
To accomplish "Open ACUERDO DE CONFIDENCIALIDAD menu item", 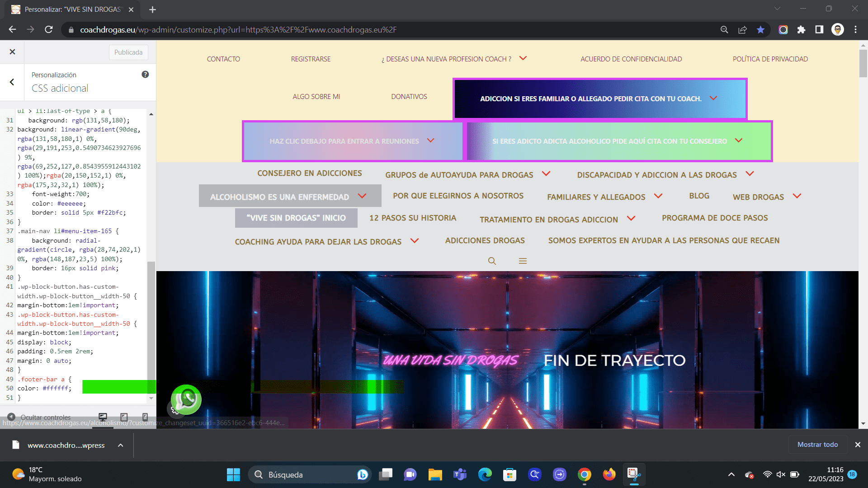I will pyautogui.click(x=631, y=59).
